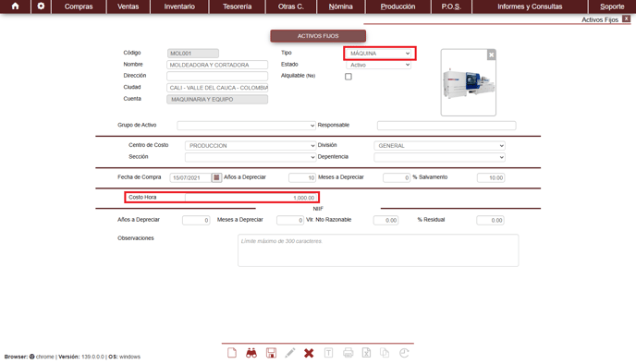Image resolution: width=636 pixels, height=364 pixels.
Task: Toggle the Alquilable checkbox
Action: point(348,76)
